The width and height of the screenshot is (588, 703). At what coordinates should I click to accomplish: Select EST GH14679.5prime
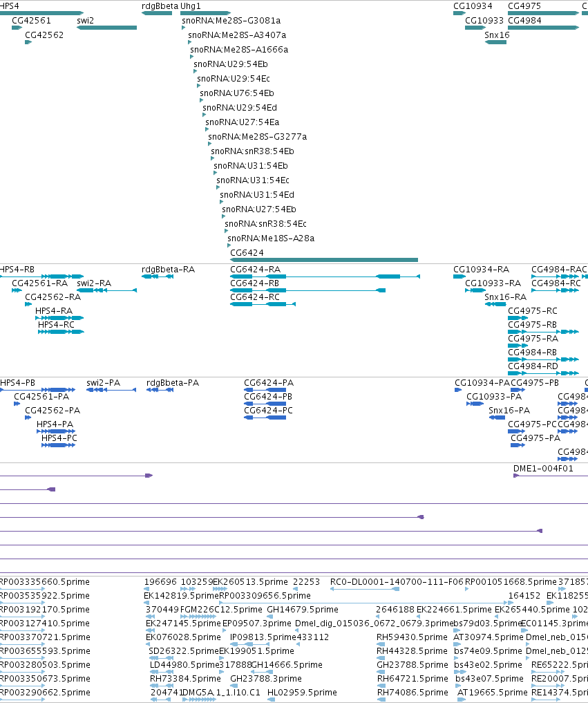[x=303, y=610]
